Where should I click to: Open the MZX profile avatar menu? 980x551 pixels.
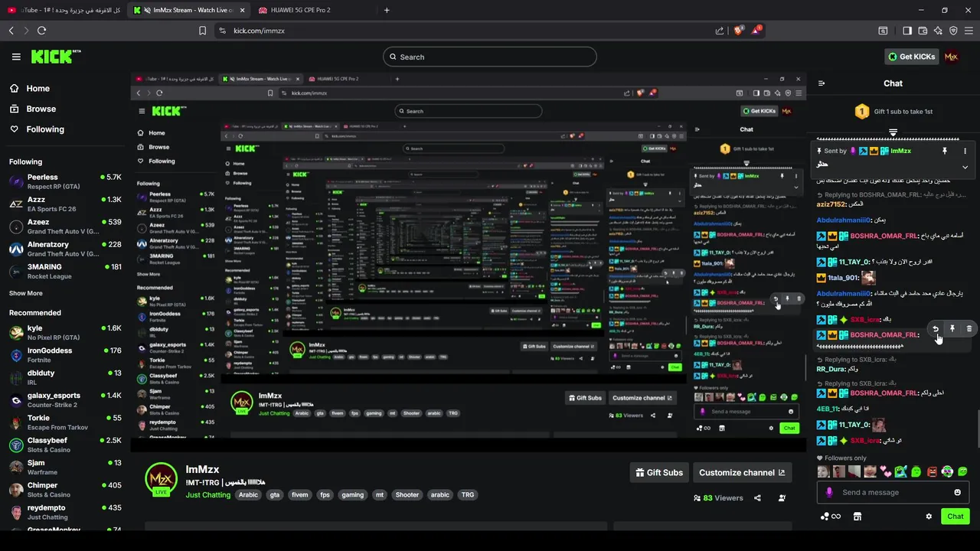pos(951,57)
